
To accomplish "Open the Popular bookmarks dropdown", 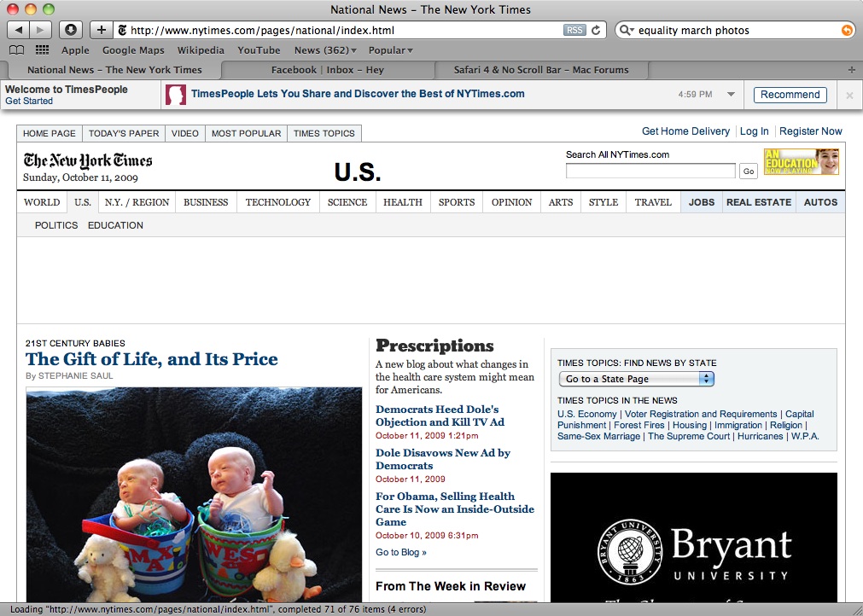I will pos(391,50).
